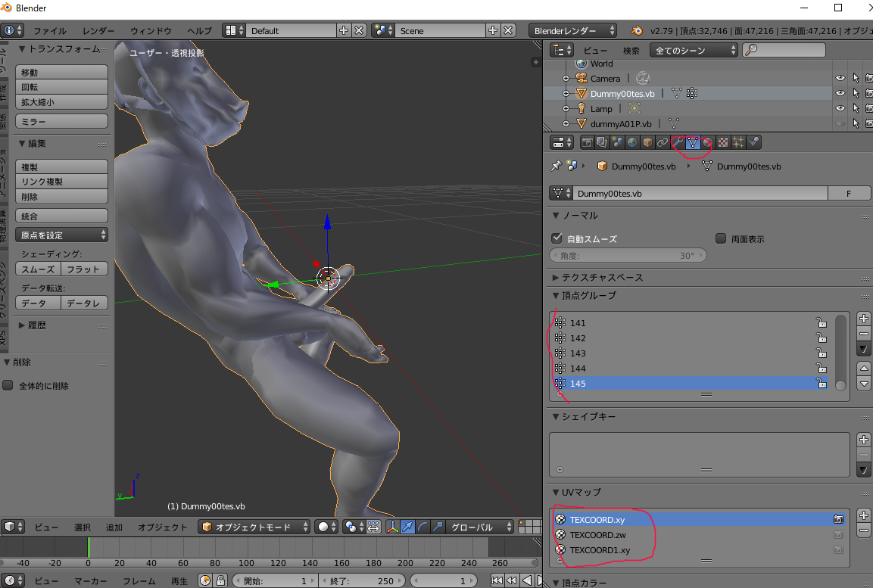
Task: Add a new vertex group with plus
Action: click(863, 319)
